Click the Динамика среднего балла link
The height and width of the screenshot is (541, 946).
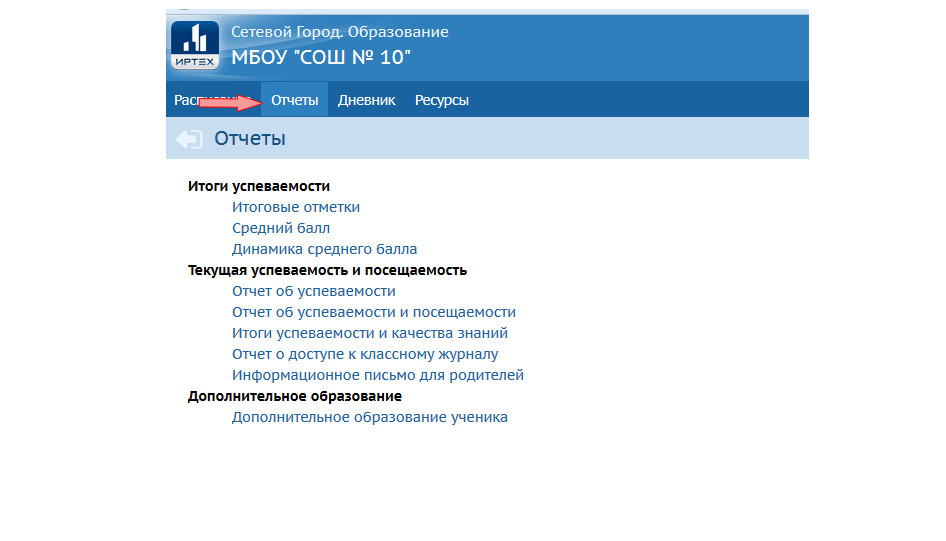[x=324, y=249]
